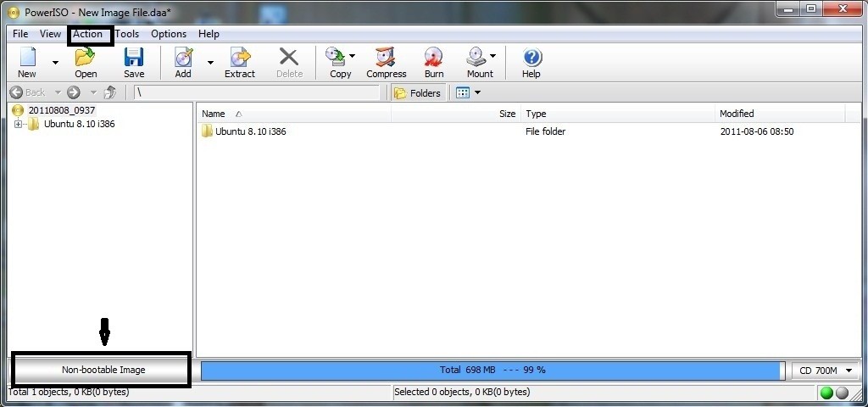Click the PowerISO title bar app icon
The image size is (868, 407).
coord(14,12)
